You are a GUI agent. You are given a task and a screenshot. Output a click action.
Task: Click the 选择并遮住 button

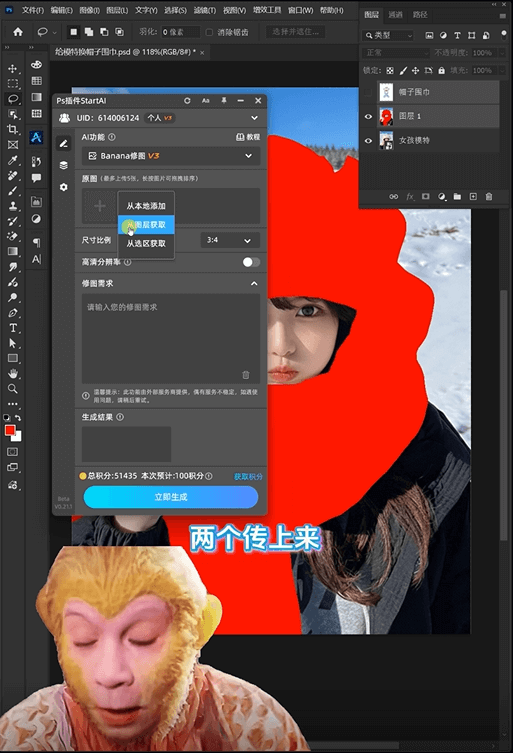295,32
